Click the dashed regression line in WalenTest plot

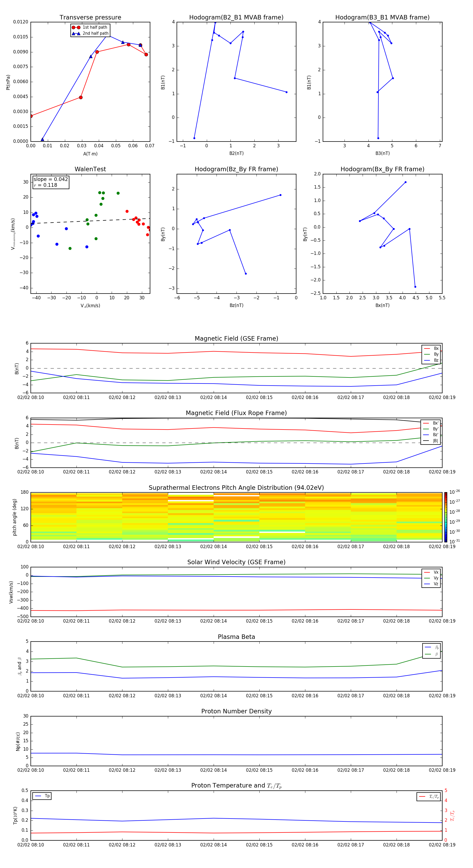(x=90, y=221)
